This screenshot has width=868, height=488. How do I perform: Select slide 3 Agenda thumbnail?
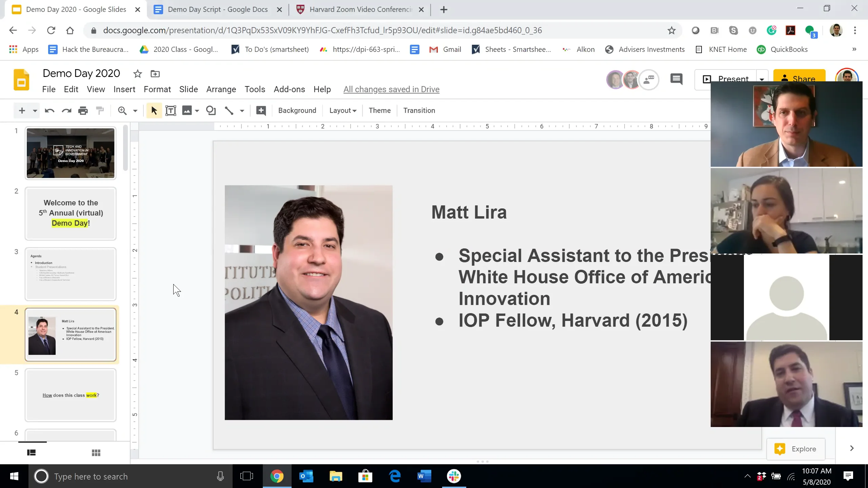click(x=71, y=274)
